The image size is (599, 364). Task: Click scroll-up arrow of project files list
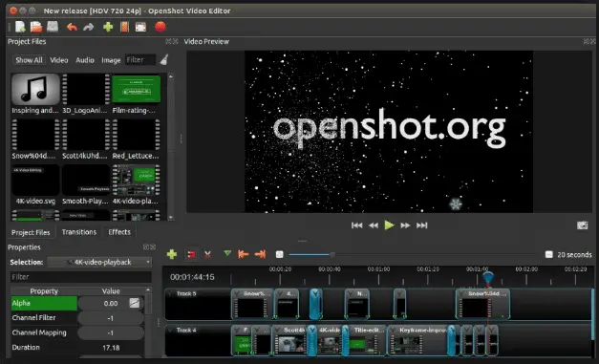(171, 76)
